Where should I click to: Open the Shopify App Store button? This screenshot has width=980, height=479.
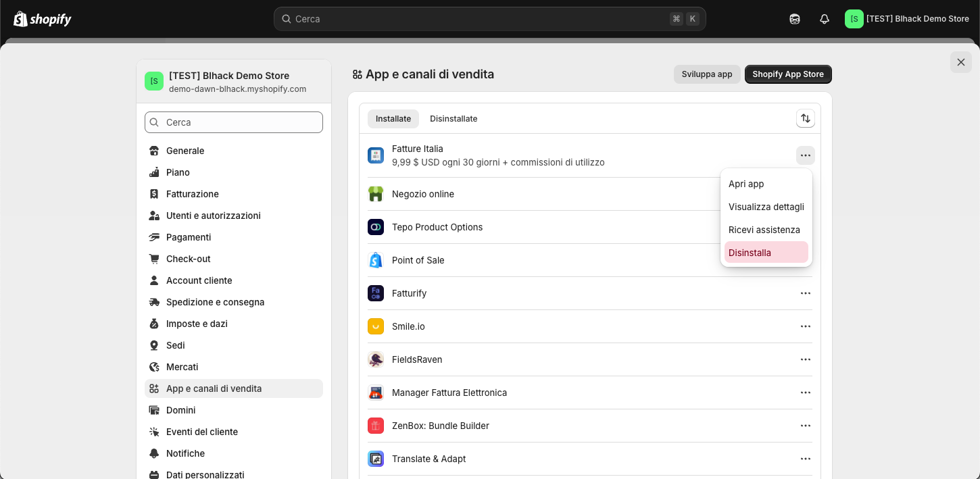(788, 74)
